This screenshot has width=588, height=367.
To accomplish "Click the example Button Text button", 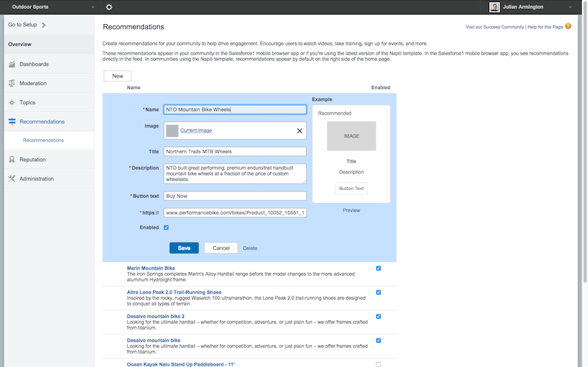I will coord(351,189).
